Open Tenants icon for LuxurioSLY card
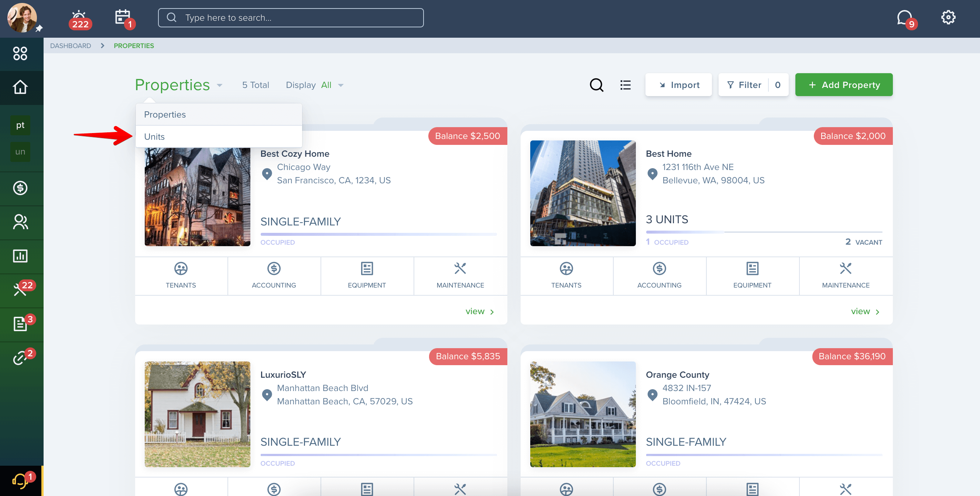Screen dimensions: 980x496 (x=181, y=489)
